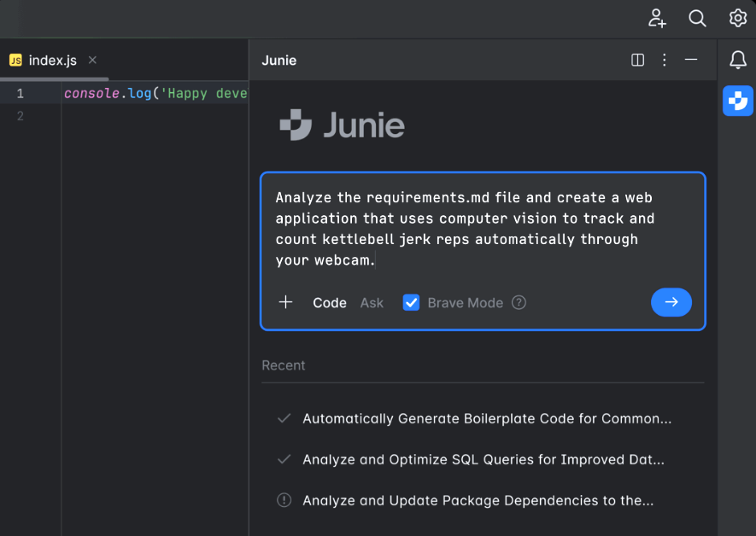This screenshot has width=756, height=536.
Task: Uncheck the Brave Mode checkbox
Action: click(411, 302)
